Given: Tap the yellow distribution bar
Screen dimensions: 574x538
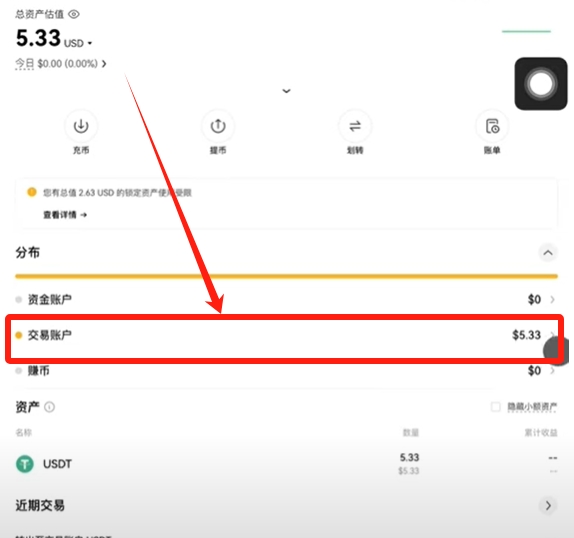Looking at the screenshot, I should [x=286, y=276].
